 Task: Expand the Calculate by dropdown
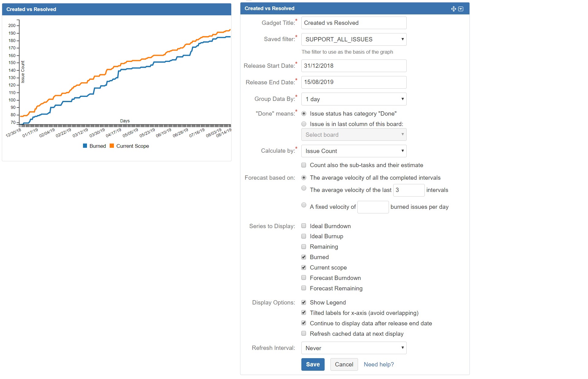354,151
